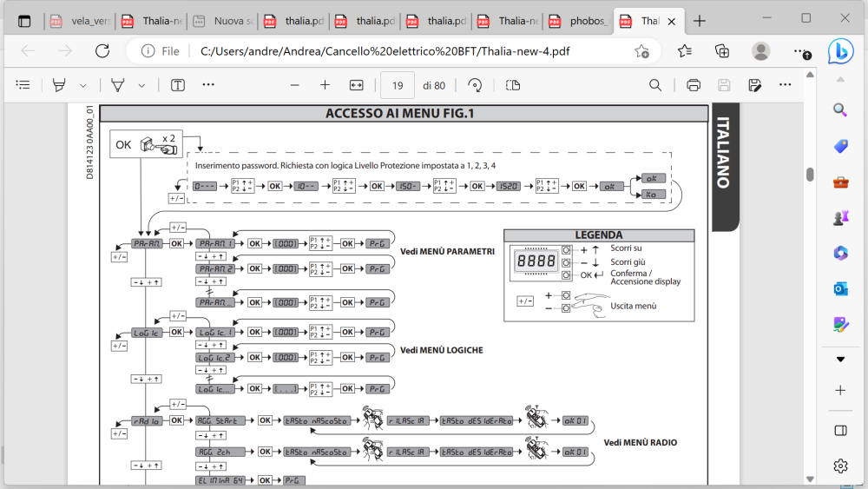Zoom out using the minus icon
The height and width of the screenshot is (489, 868).
coord(294,85)
